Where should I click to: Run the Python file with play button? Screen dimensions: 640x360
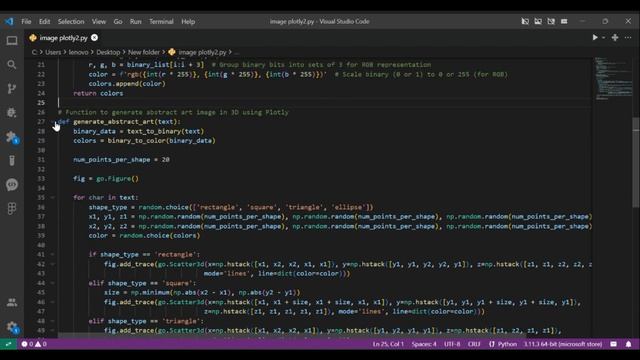click(x=595, y=38)
